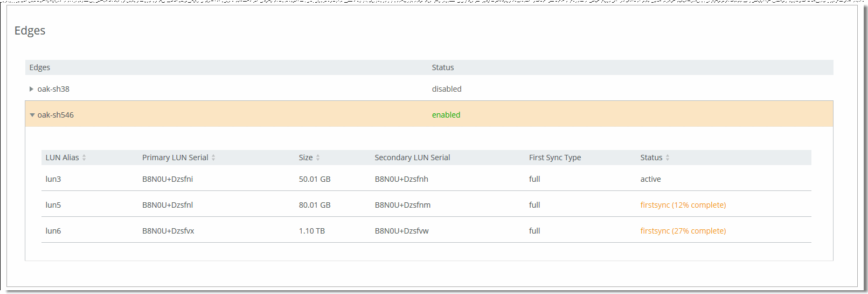Click the Size column header label
This screenshot has width=868, height=294.
[x=305, y=158]
